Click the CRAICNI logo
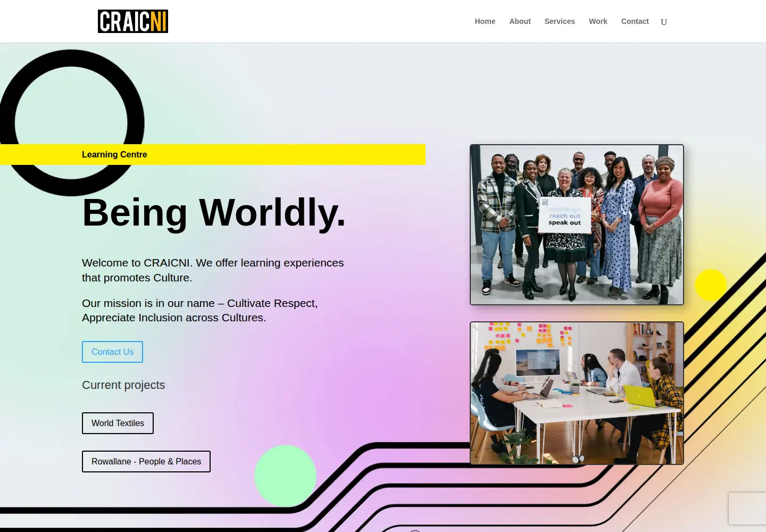Screen dimensions: 766x532 133,21
